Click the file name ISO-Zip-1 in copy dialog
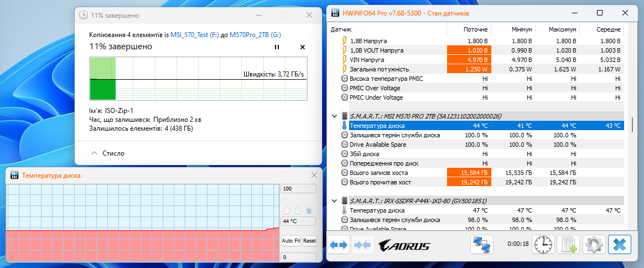This screenshot has width=644, height=268. (119, 111)
